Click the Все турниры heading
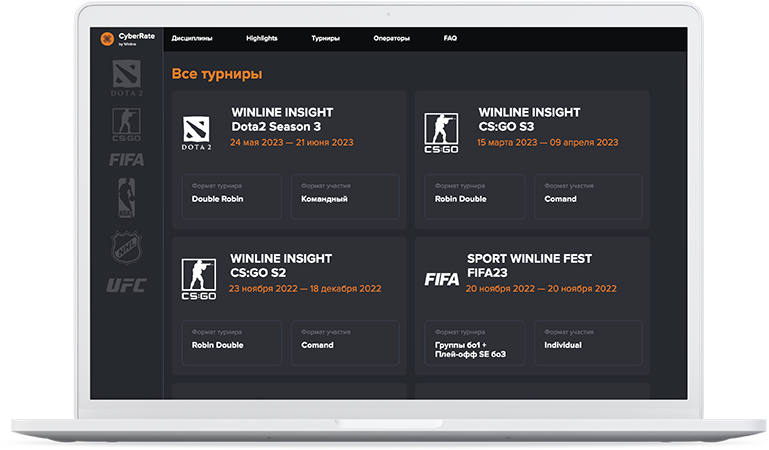This screenshot has height=450, width=769. pos(217,74)
